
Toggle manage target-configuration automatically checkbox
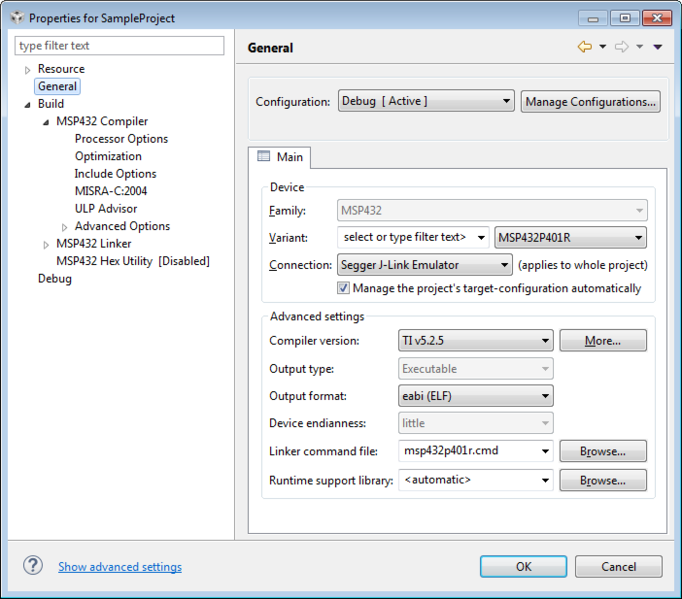tap(343, 288)
